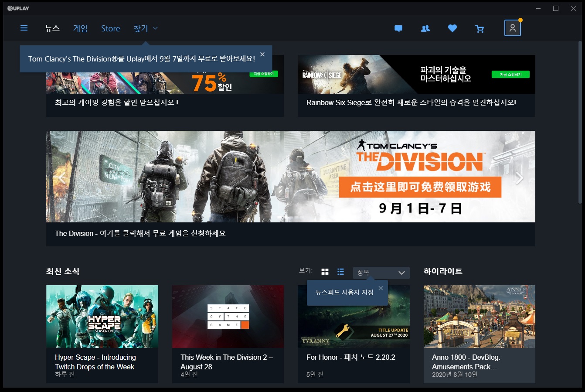Click the 하루 전 timestamp
The height and width of the screenshot is (392, 585).
(65, 375)
